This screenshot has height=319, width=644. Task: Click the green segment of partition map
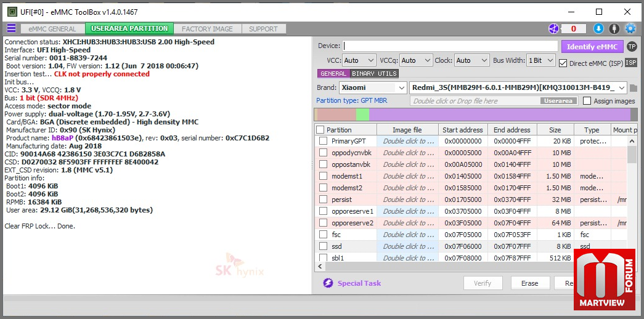click(362, 115)
